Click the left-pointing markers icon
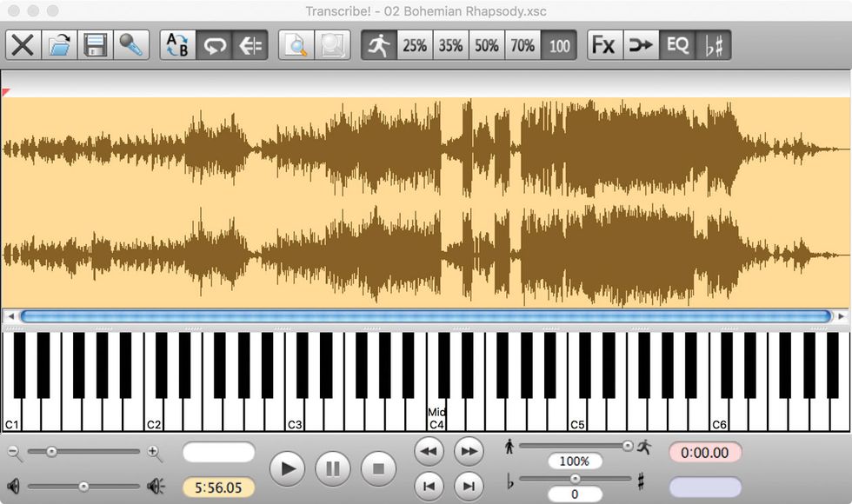 tap(250, 45)
